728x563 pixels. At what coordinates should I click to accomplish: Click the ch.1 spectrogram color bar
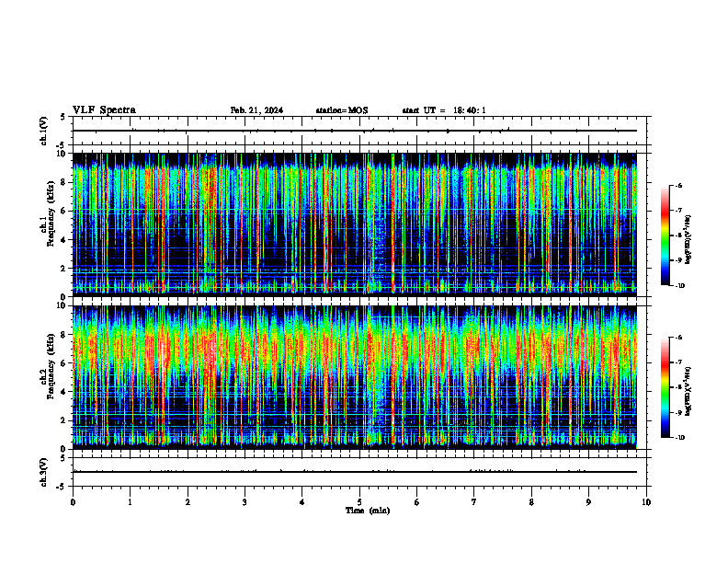point(665,236)
